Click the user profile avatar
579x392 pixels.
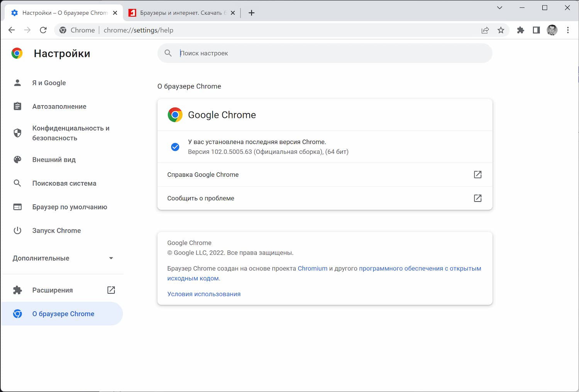pos(552,30)
